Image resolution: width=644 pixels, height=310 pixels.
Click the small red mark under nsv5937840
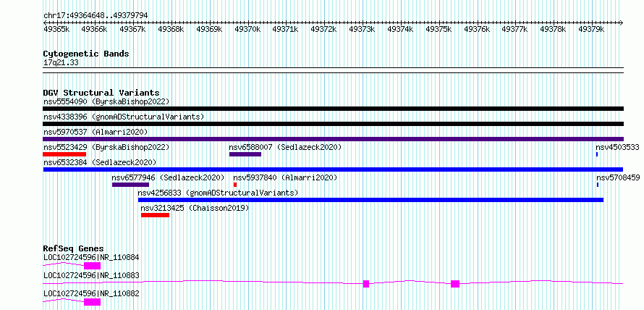point(235,185)
